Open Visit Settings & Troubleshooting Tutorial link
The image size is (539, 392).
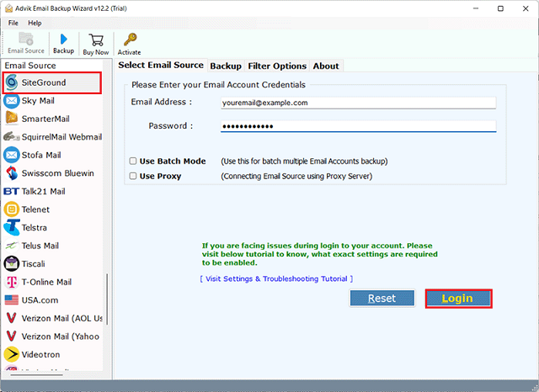click(x=276, y=278)
